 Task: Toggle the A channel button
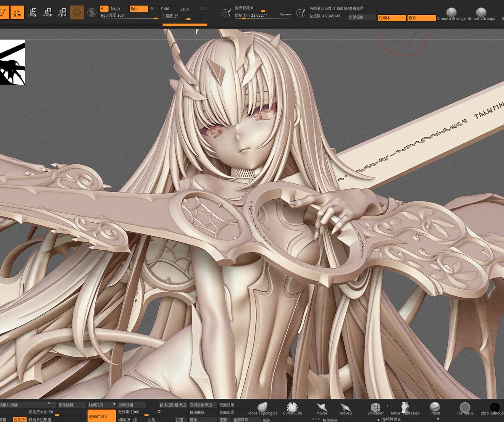104,8
